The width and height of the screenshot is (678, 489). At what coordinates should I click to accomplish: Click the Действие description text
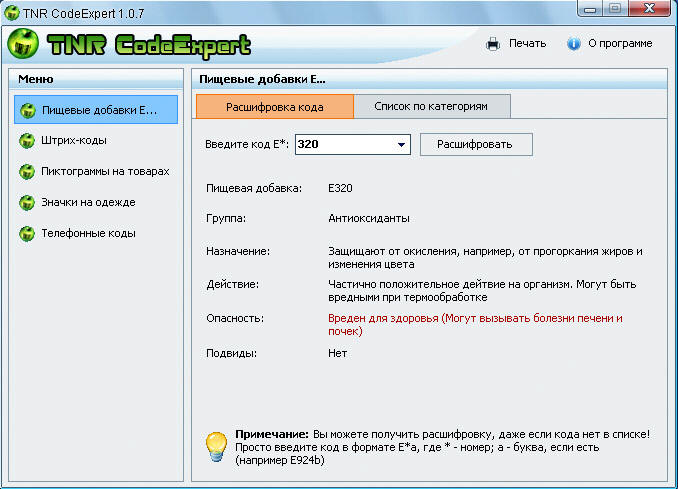pyautogui.click(x=482, y=291)
